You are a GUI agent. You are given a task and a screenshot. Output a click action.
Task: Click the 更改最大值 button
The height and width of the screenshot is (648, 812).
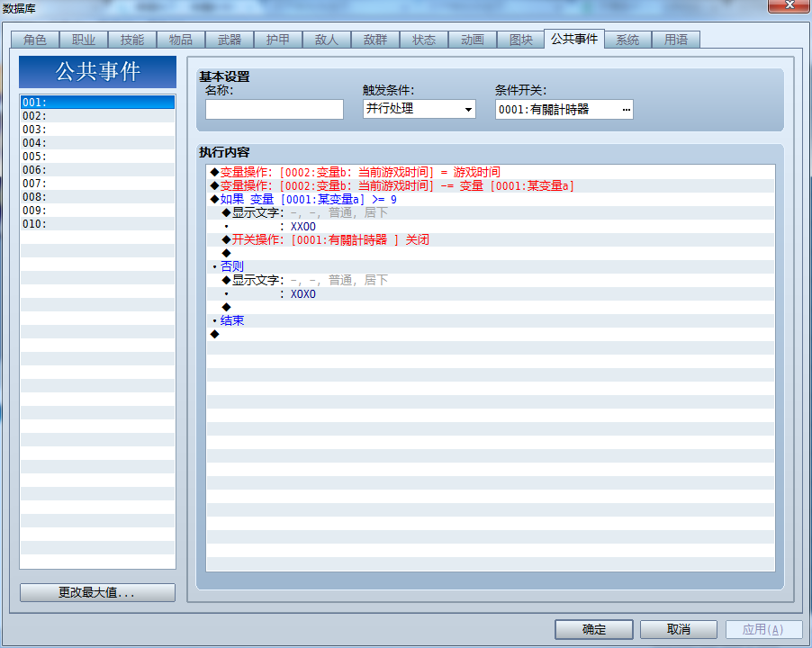(97, 592)
